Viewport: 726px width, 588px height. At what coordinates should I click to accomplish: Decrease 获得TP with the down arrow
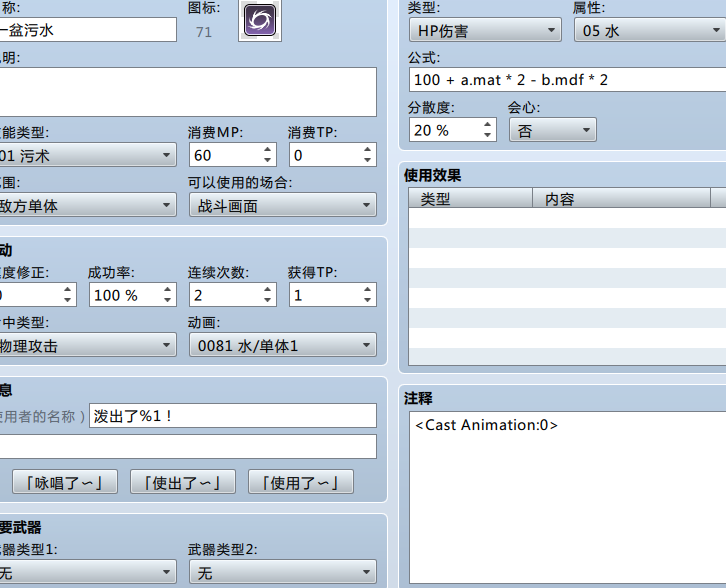pos(368,300)
